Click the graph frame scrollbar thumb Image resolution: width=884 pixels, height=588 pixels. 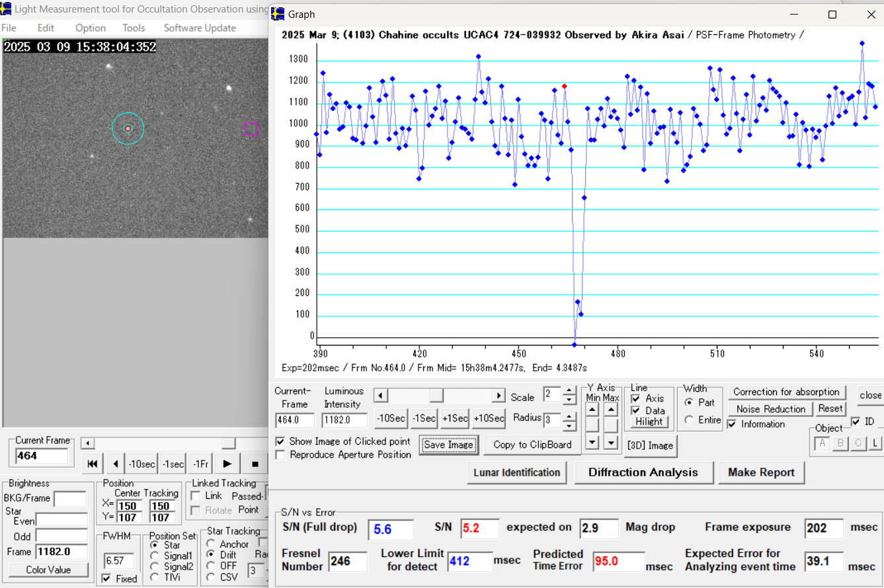(x=436, y=396)
